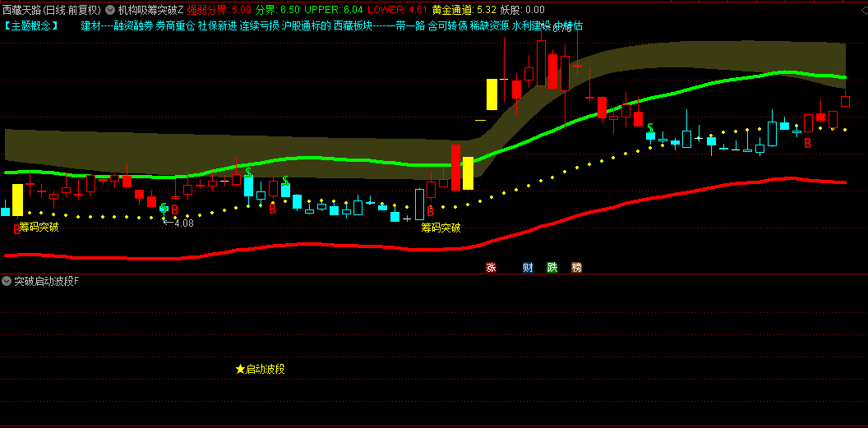Click the 妖股: 0.00 value
Image resolution: width=868 pixels, height=428 pixels.
point(522,9)
